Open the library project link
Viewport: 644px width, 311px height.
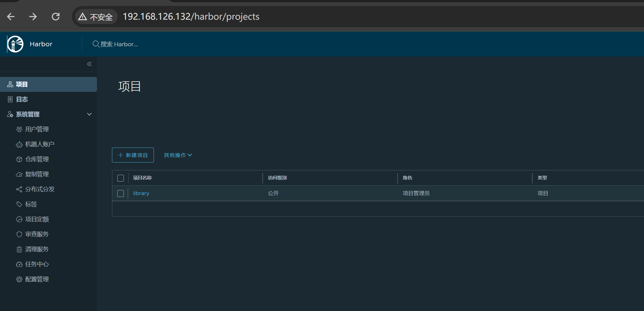[141, 193]
